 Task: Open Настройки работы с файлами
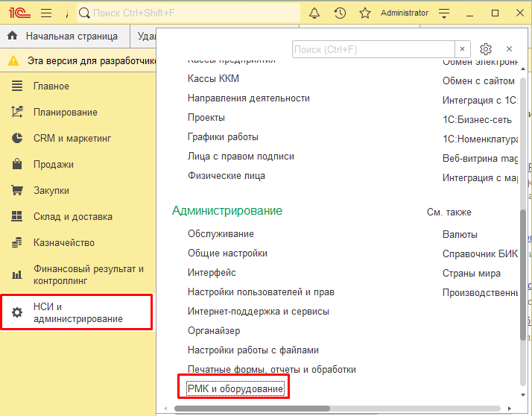pyautogui.click(x=253, y=350)
